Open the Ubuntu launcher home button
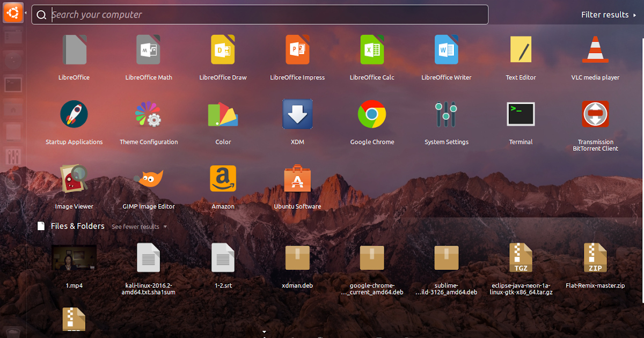The height and width of the screenshot is (338, 644). point(12,12)
